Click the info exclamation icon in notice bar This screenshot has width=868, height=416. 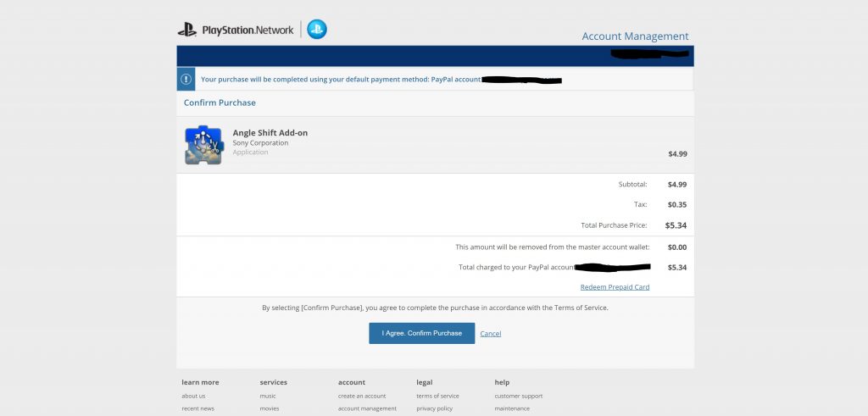point(186,79)
